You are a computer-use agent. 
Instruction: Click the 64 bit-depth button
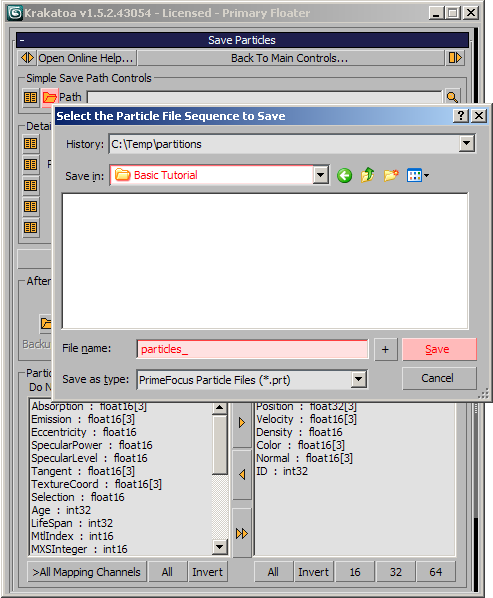[436, 572]
